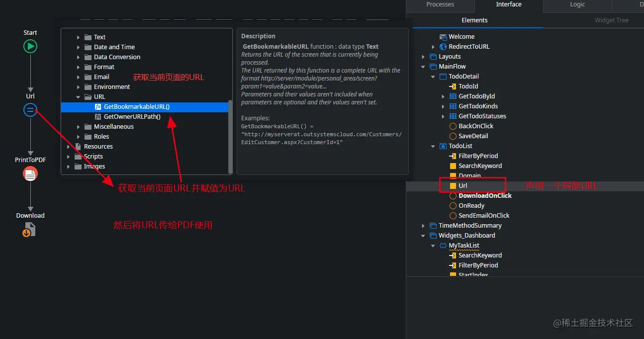Click the Description heading text
The image size is (644, 339).
point(258,36)
